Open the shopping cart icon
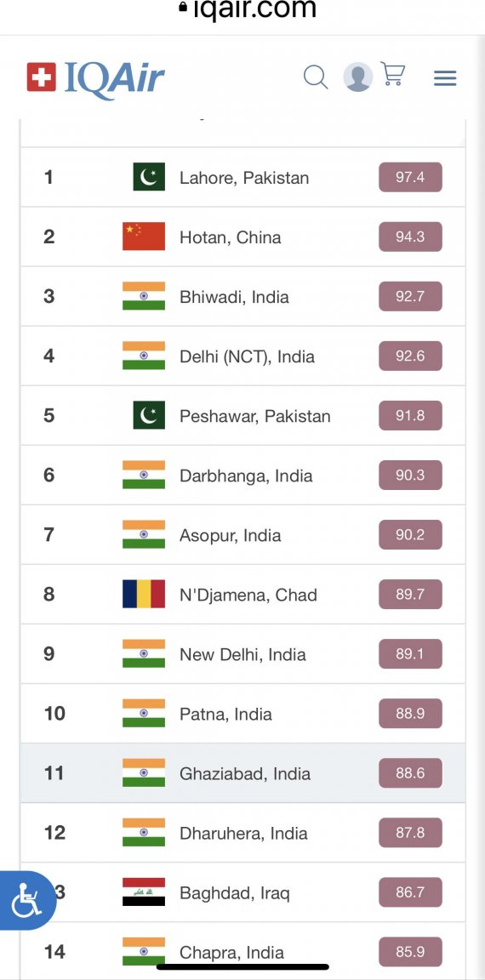485x980 pixels. pos(393,75)
